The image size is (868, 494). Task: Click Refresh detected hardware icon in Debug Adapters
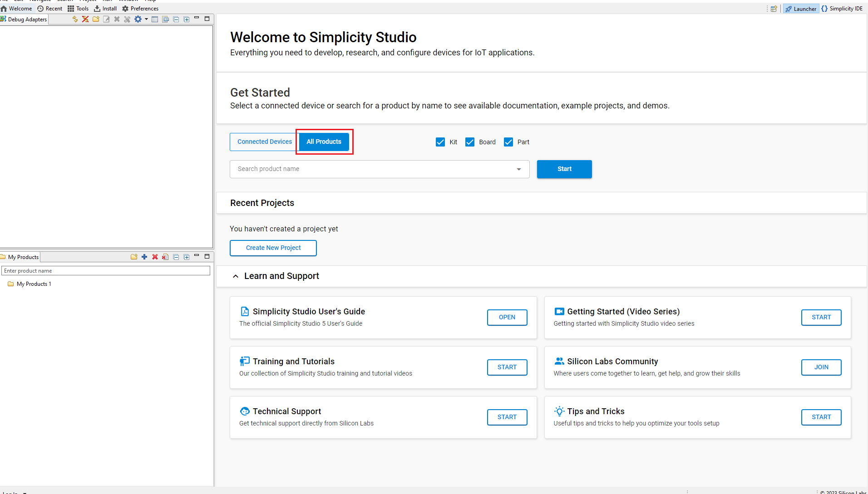(75, 19)
